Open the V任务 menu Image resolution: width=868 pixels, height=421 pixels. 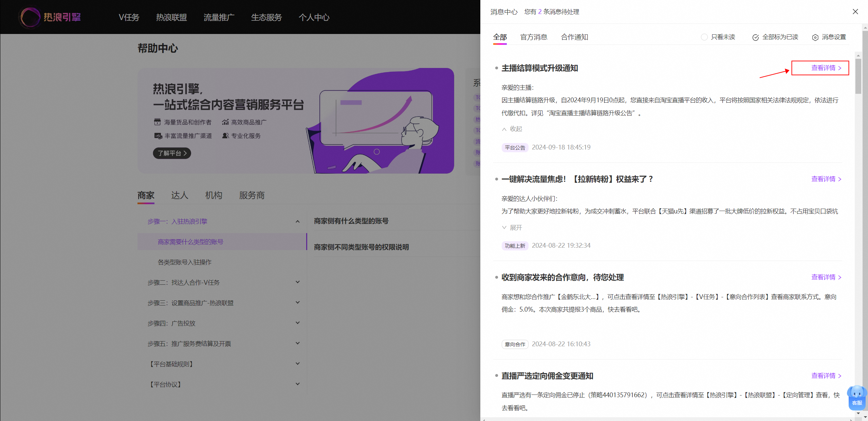(x=129, y=17)
